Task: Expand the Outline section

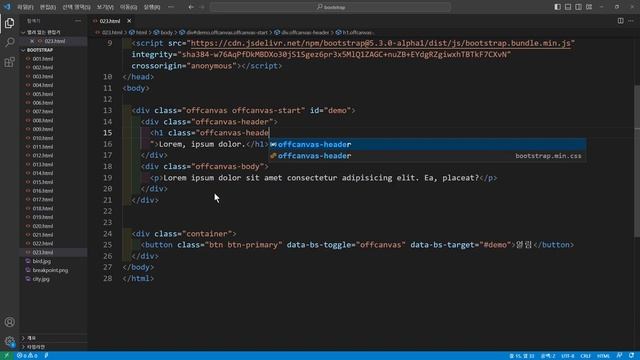Action: click(x=53, y=338)
